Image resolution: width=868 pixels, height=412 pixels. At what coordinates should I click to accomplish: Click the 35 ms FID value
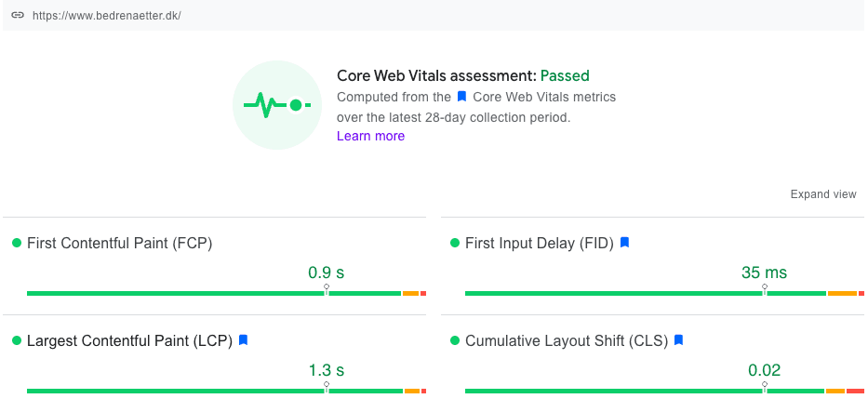[x=764, y=272]
